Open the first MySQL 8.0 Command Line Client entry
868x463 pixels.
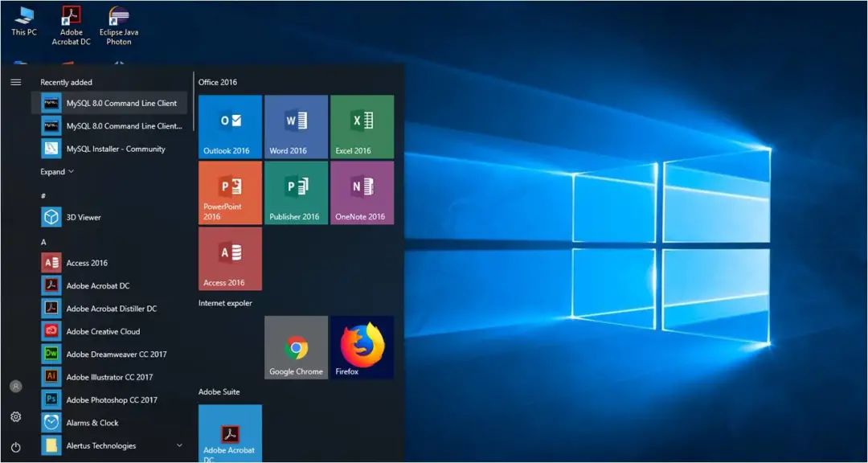[109, 103]
